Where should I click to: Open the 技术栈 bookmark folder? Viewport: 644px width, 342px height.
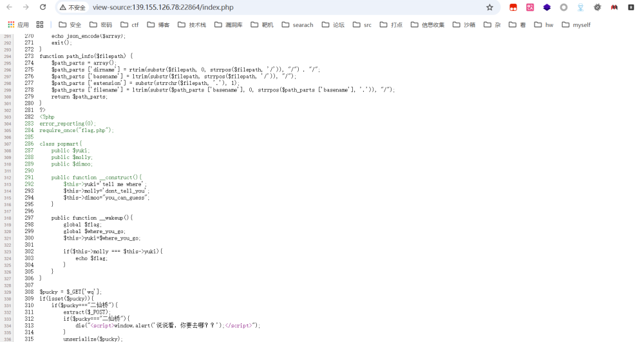[x=192, y=24]
